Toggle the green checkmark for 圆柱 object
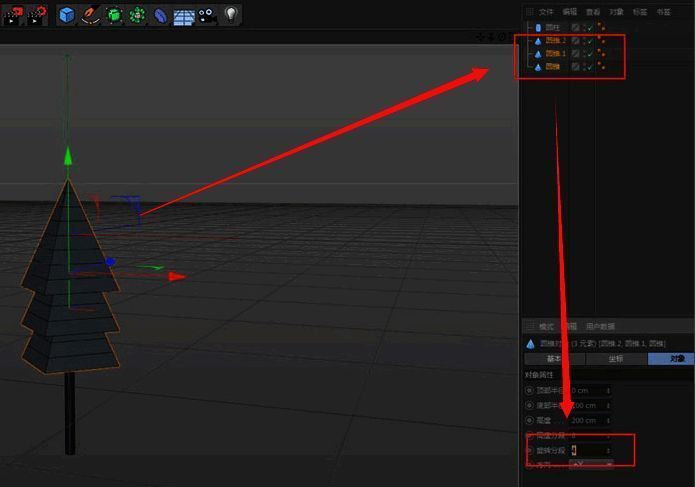The height and width of the screenshot is (487, 695). 589,28
